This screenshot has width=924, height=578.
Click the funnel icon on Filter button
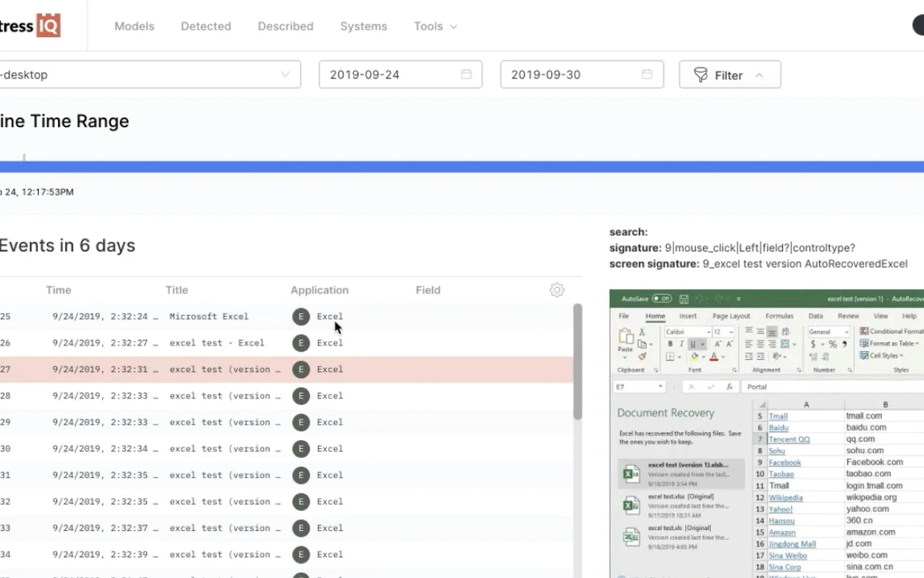click(701, 75)
